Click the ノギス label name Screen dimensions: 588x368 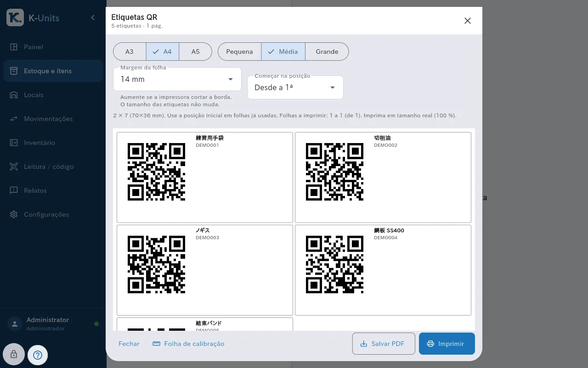[203, 230]
